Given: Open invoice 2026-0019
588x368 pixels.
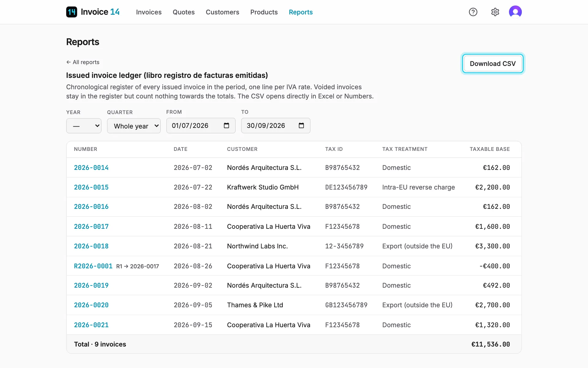Looking at the screenshot, I should (91, 285).
